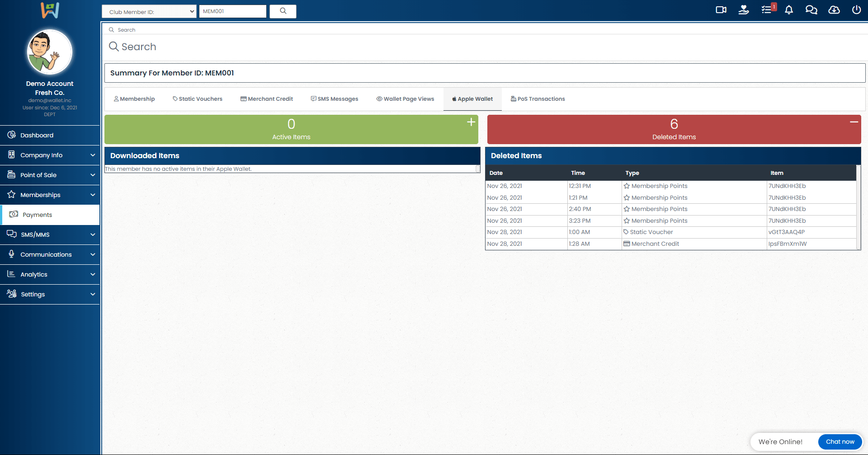Expand the Analytics sidebar menu
This screenshot has height=455, width=868.
tap(50, 274)
